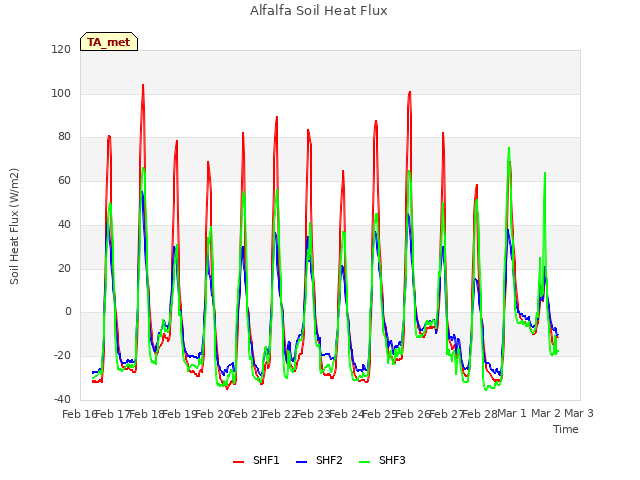The height and width of the screenshot is (480, 640).
Task: Click the green SHF3 peak on Feb 28
Action: [509, 148]
